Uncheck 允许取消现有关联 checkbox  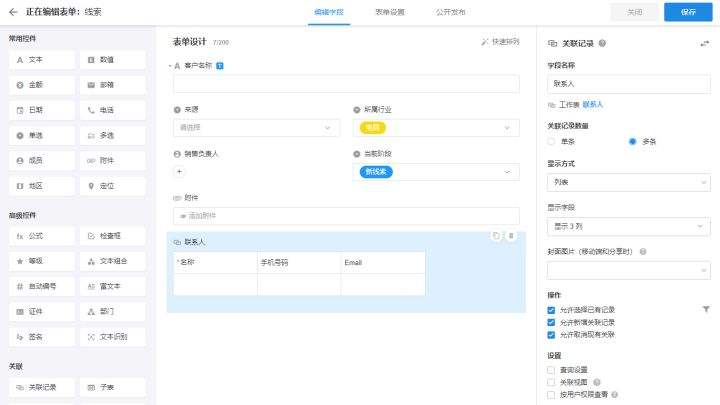coord(551,335)
